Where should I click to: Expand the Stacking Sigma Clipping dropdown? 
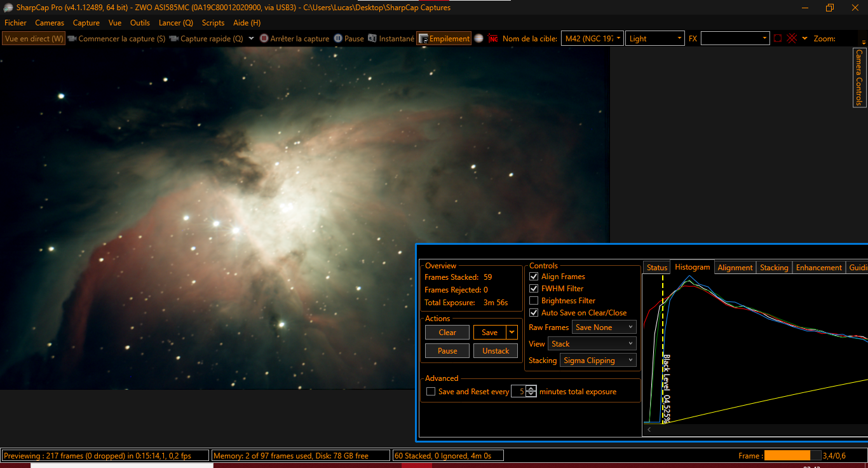[597, 361]
